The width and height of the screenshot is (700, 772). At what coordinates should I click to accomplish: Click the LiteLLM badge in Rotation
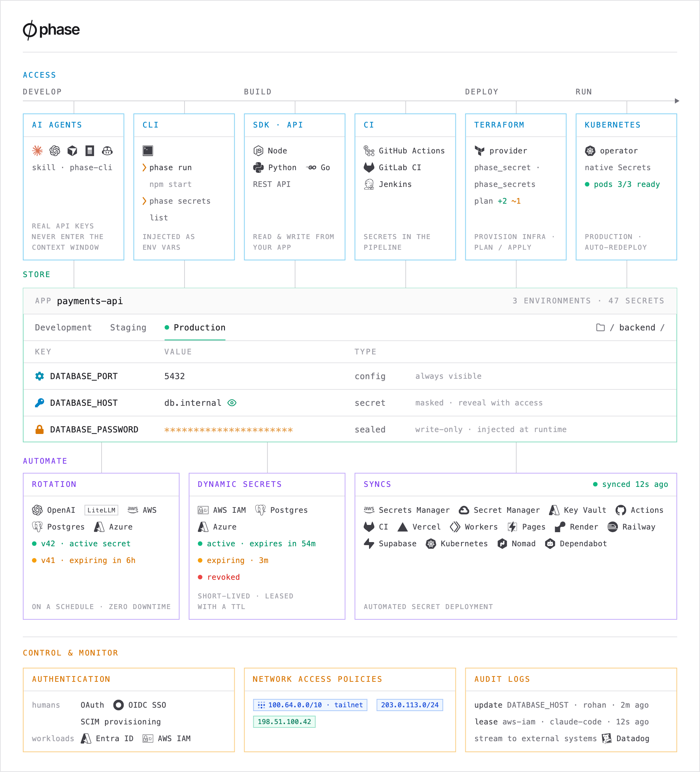(x=102, y=510)
